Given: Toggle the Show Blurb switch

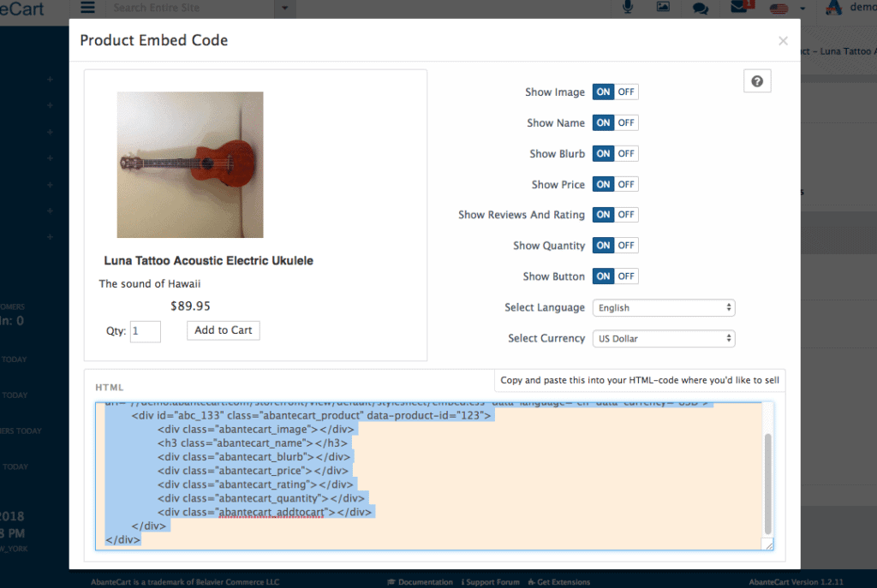Looking at the screenshot, I should click(x=615, y=153).
